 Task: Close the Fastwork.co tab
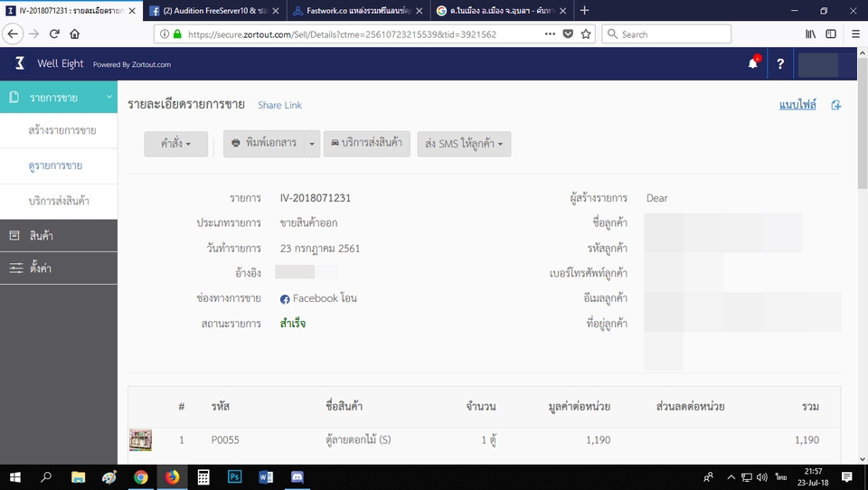(419, 11)
